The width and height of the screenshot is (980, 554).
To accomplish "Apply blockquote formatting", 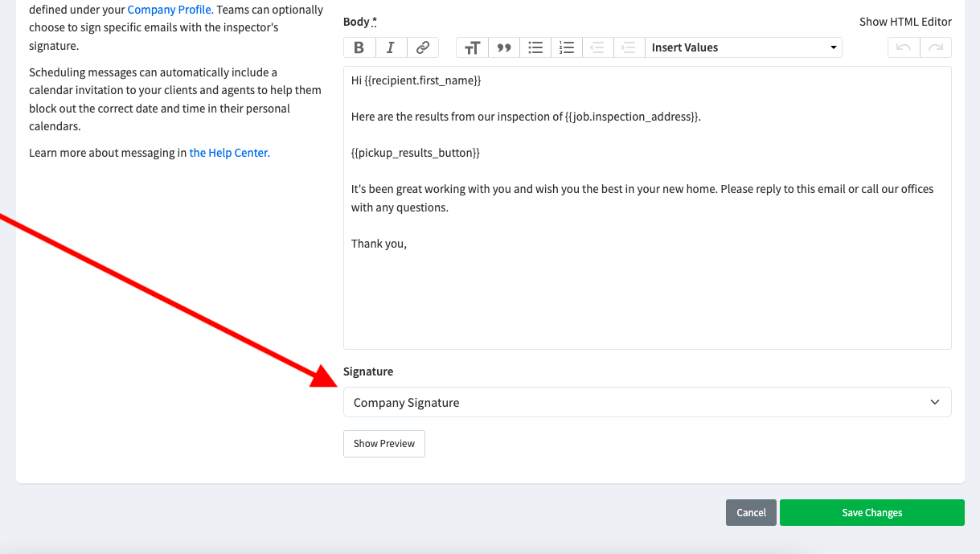I will [503, 47].
